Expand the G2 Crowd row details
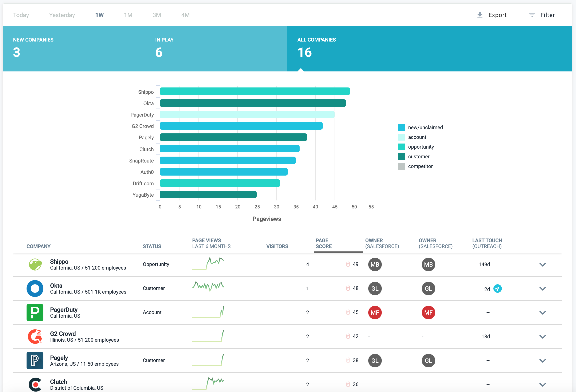576x392 pixels. pyautogui.click(x=543, y=337)
